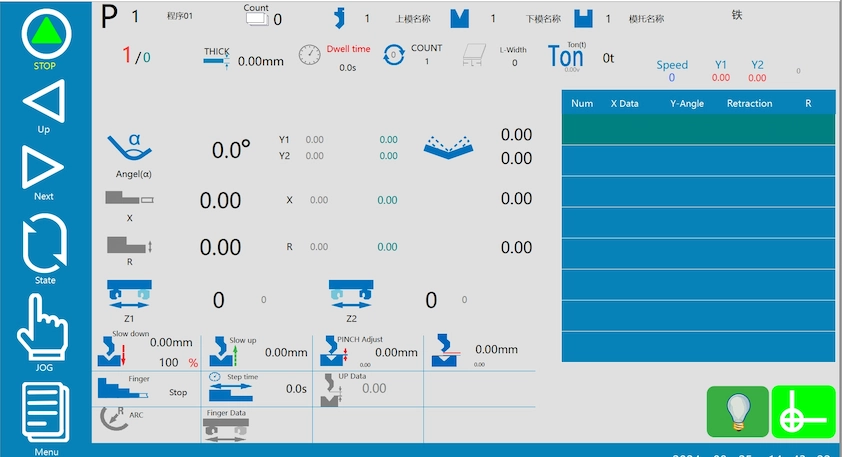This screenshot has height=457, width=842.
Task: Click the Slow up punch icon
Action: [223, 352]
